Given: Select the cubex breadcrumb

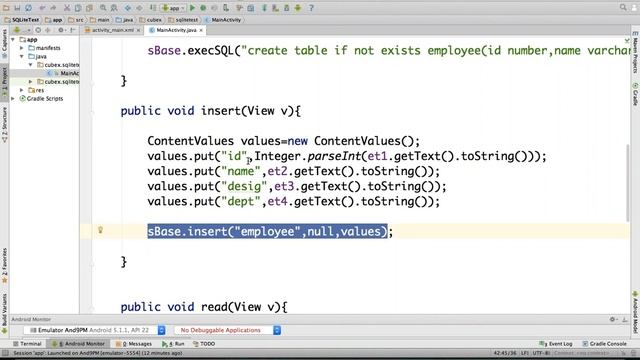Looking at the screenshot, I should point(150,20).
